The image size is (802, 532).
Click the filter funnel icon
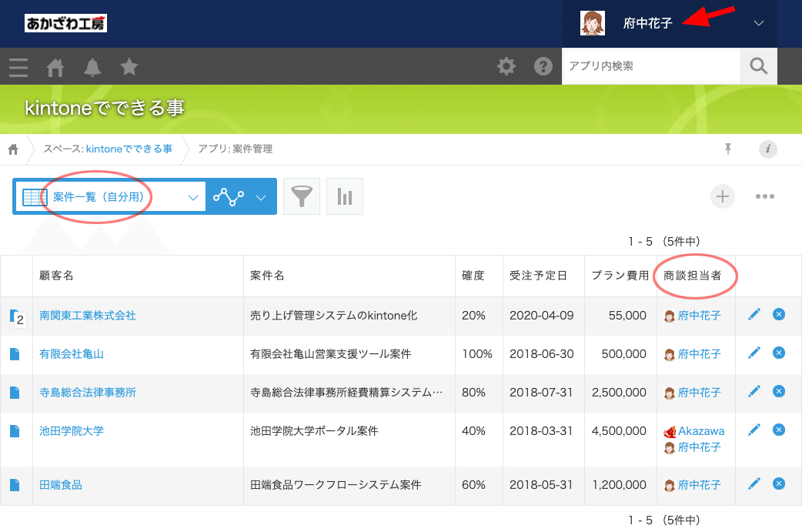click(301, 196)
